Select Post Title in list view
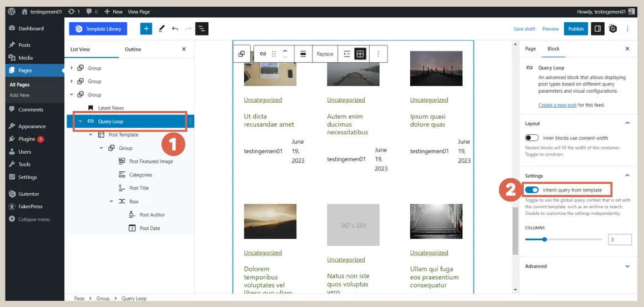 pos(139,188)
